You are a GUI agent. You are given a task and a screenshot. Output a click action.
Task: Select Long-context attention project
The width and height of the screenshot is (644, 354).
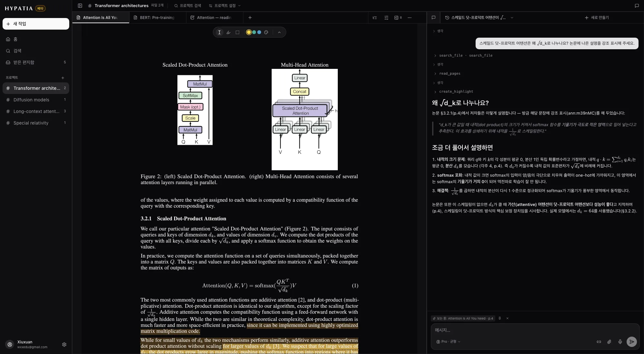(36, 111)
